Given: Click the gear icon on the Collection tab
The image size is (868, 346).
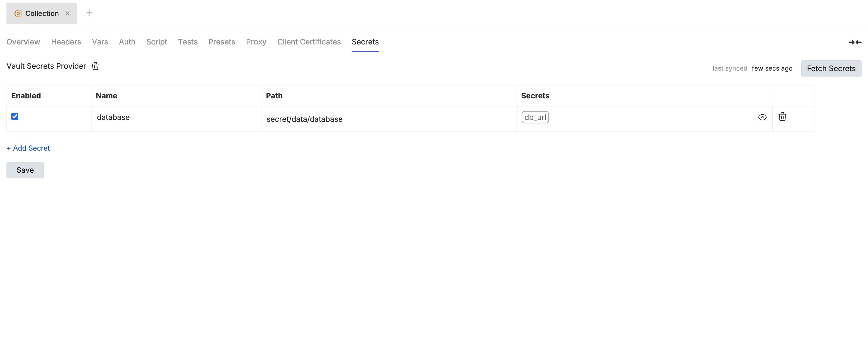Looking at the screenshot, I should [18, 13].
